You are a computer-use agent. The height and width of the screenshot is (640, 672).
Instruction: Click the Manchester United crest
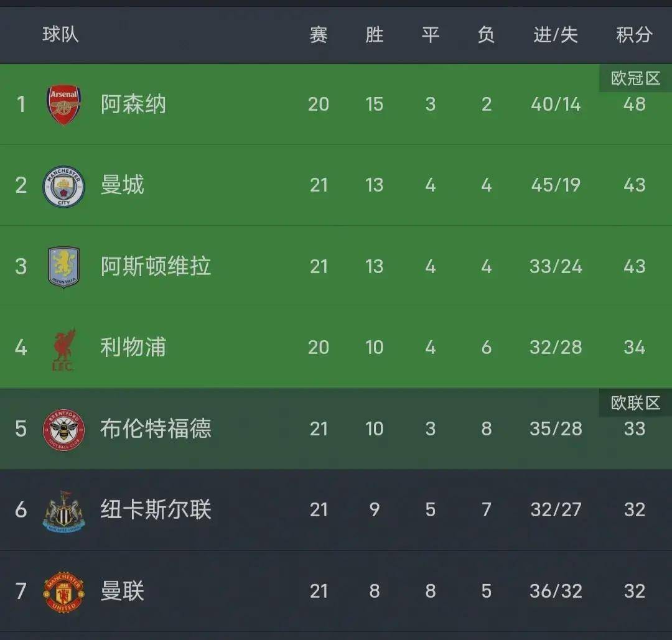(x=63, y=591)
